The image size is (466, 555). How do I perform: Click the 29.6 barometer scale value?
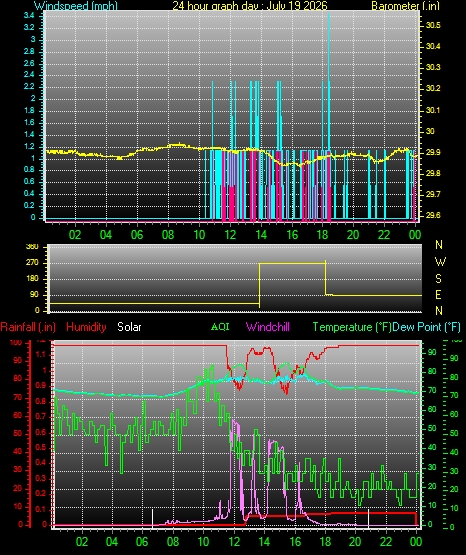pyautogui.click(x=433, y=215)
